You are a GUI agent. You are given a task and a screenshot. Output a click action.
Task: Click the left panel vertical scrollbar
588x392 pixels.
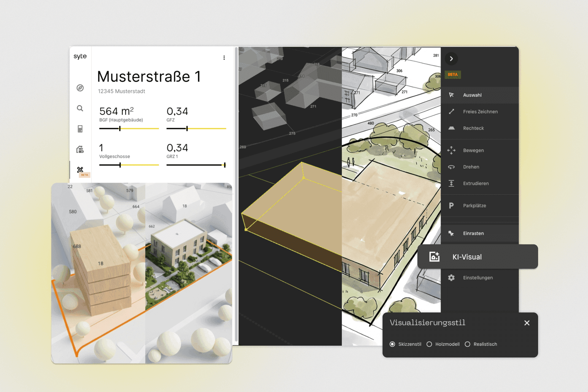click(236, 195)
